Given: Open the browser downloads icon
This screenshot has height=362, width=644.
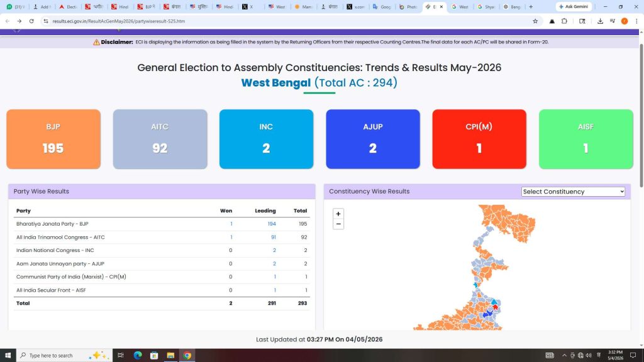Looking at the screenshot, I should [600, 21].
